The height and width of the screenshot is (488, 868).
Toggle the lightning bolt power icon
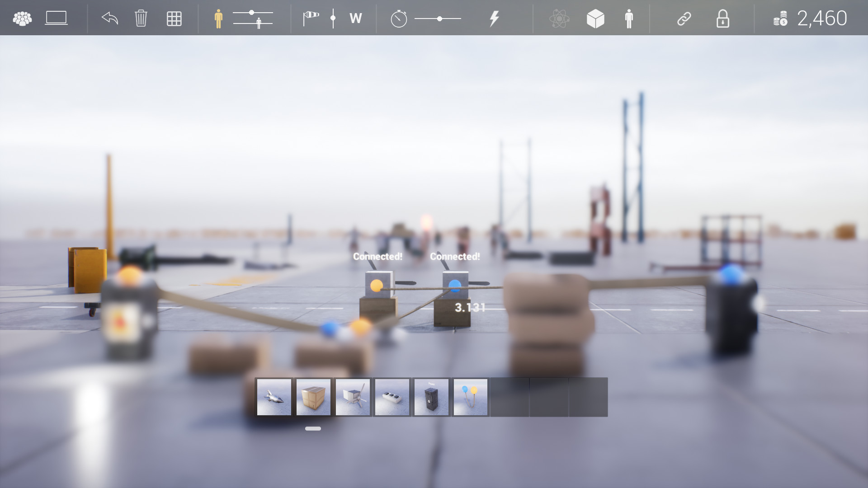[494, 19]
